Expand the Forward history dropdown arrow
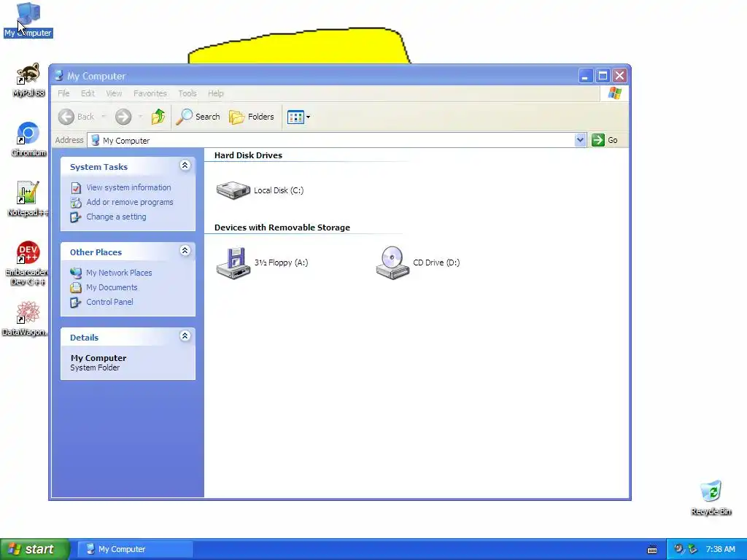 [x=140, y=117]
